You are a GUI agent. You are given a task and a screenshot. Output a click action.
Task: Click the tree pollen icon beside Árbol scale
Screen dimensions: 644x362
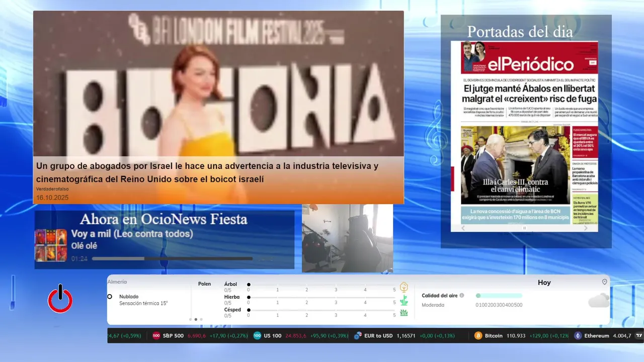point(404,287)
